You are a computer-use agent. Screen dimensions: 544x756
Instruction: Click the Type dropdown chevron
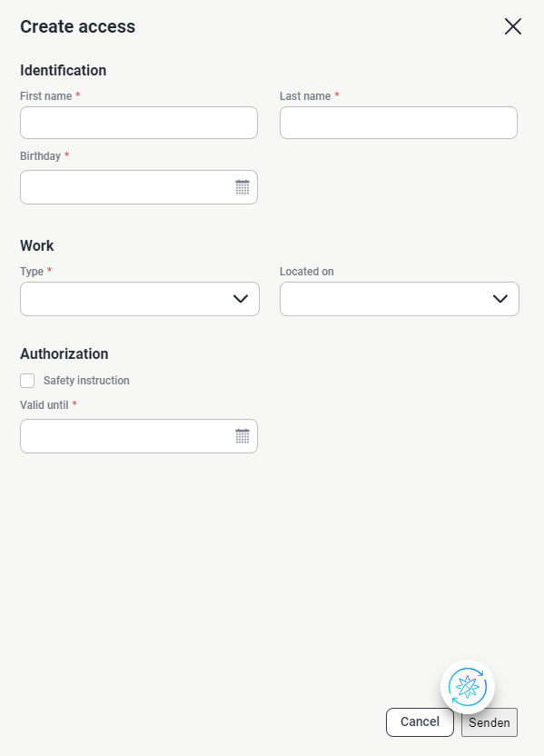[x=239, y=298]
